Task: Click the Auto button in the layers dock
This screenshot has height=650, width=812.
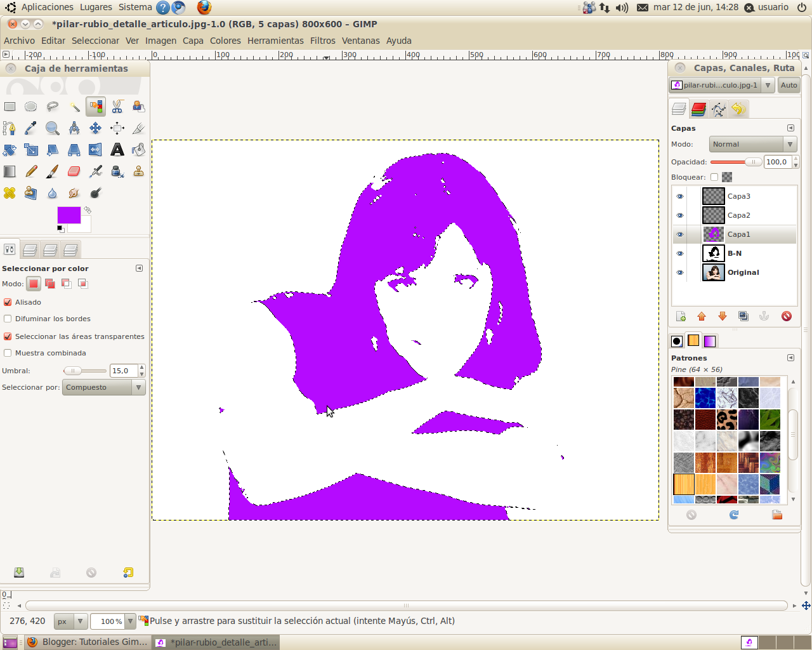Action: coord(789,84)
